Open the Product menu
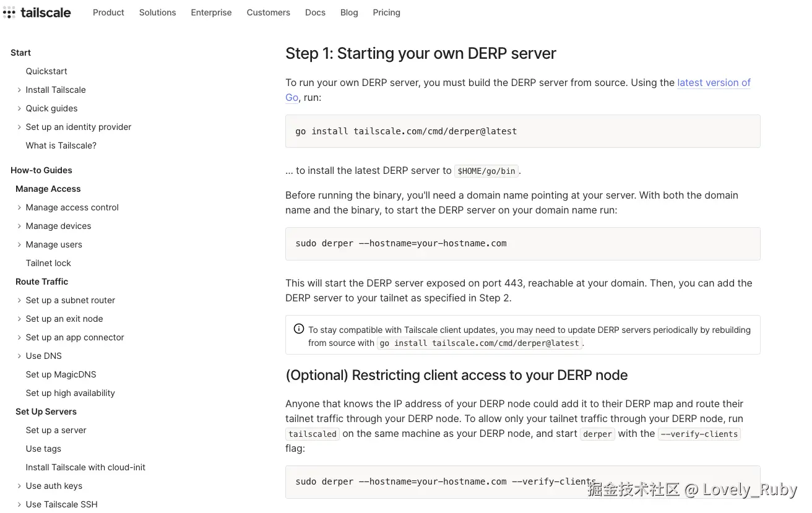The image size is (812, 513). click(108, 12)
